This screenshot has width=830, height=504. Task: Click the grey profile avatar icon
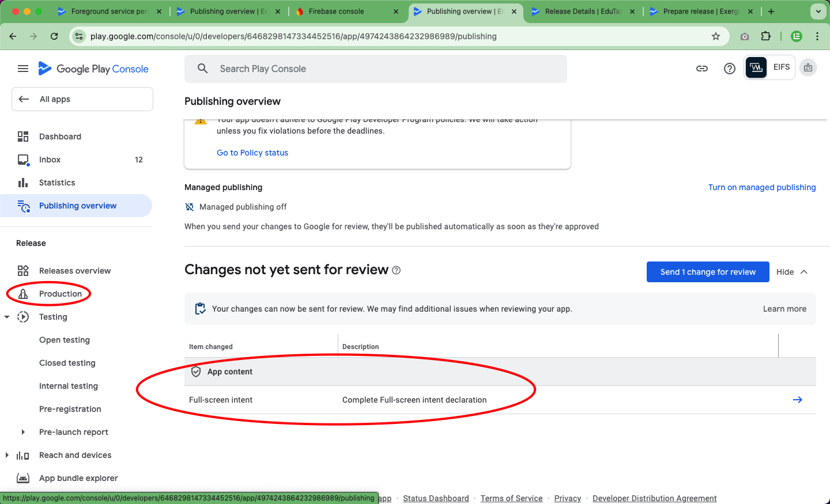tap(808, 67)
